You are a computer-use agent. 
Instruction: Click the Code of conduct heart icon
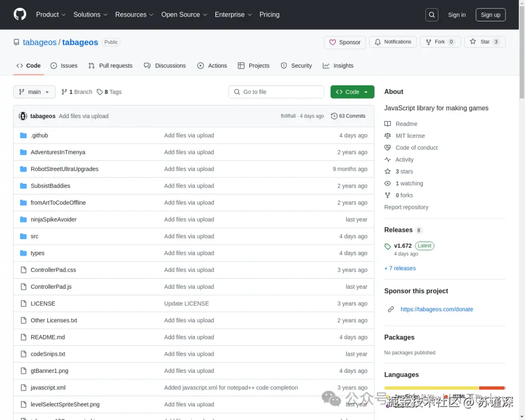click(387, 148)
